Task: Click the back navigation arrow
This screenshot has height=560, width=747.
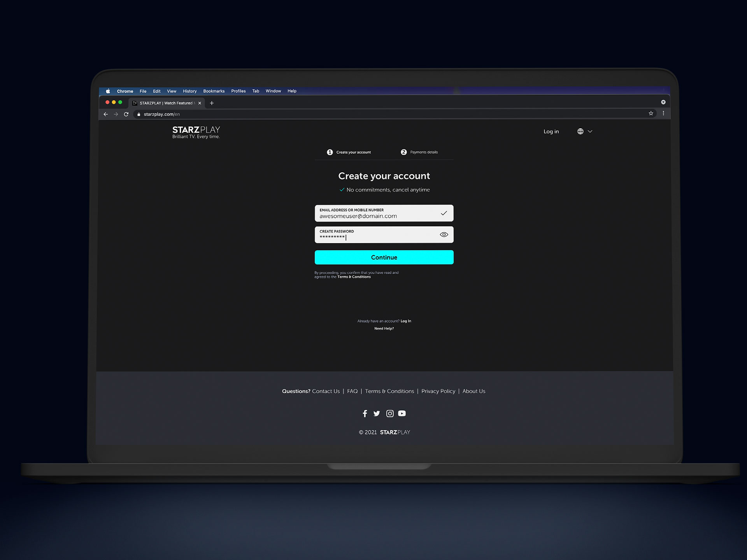Action: click(105, 114)
